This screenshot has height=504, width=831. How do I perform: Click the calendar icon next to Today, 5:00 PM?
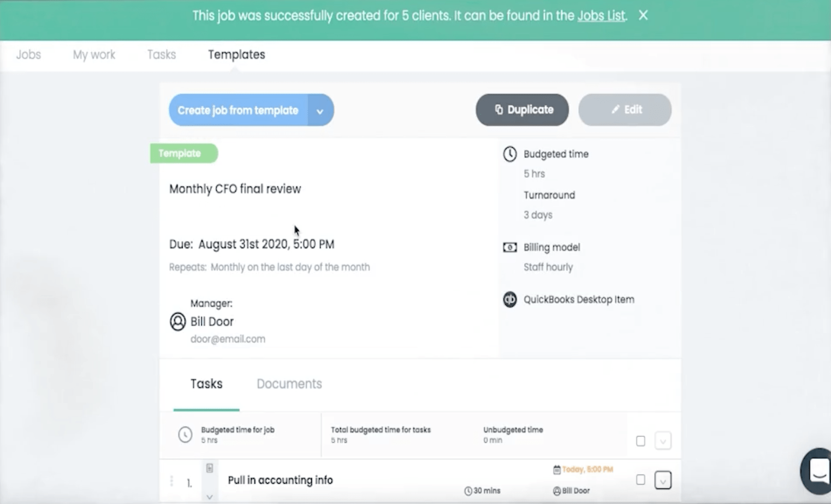pos(556,470)
